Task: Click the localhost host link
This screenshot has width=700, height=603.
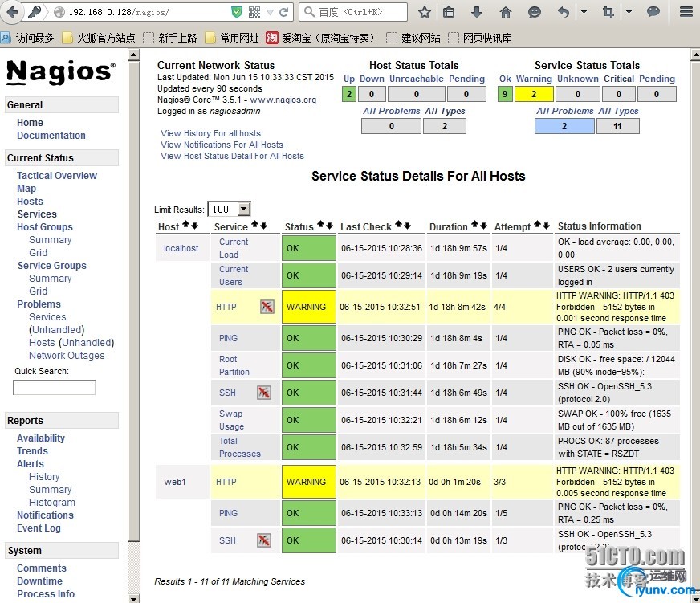Action: 181,248
